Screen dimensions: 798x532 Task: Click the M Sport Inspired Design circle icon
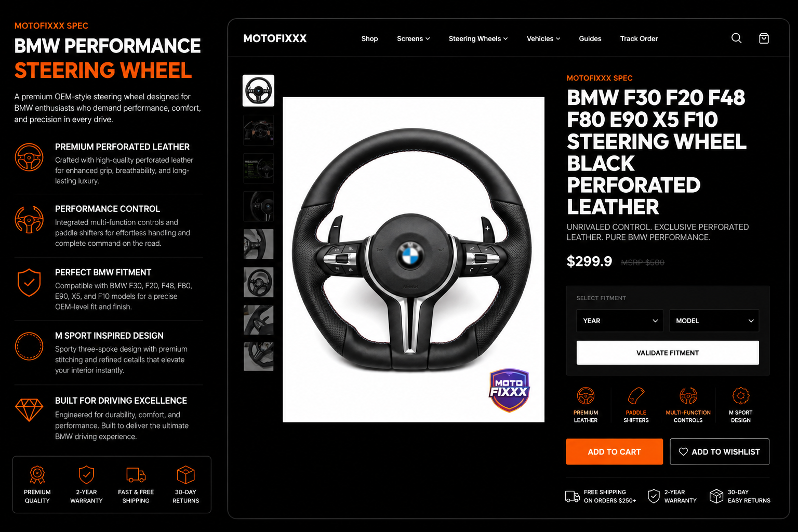[29, 346]
